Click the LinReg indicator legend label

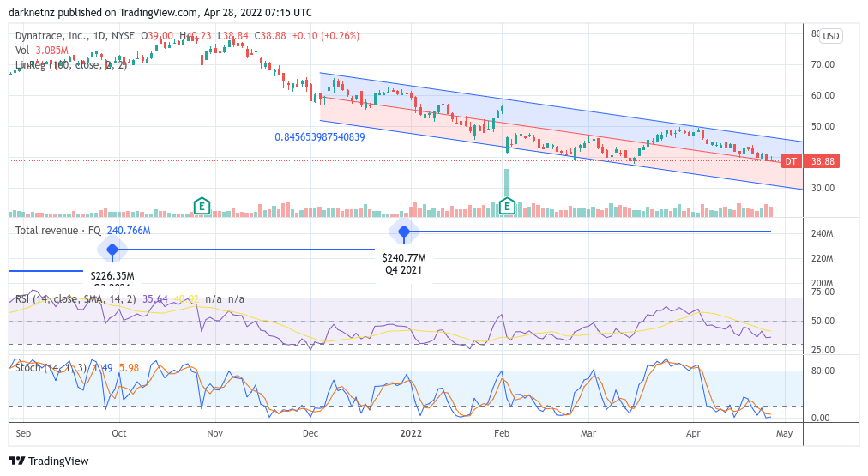(x=71, y=65)
